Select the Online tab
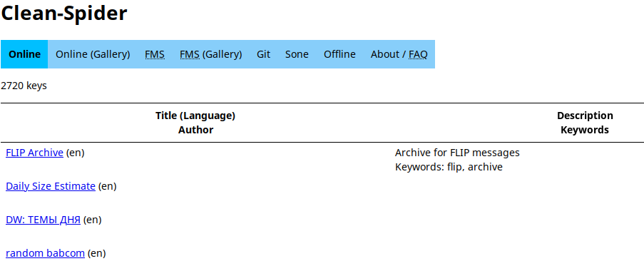 24,54
